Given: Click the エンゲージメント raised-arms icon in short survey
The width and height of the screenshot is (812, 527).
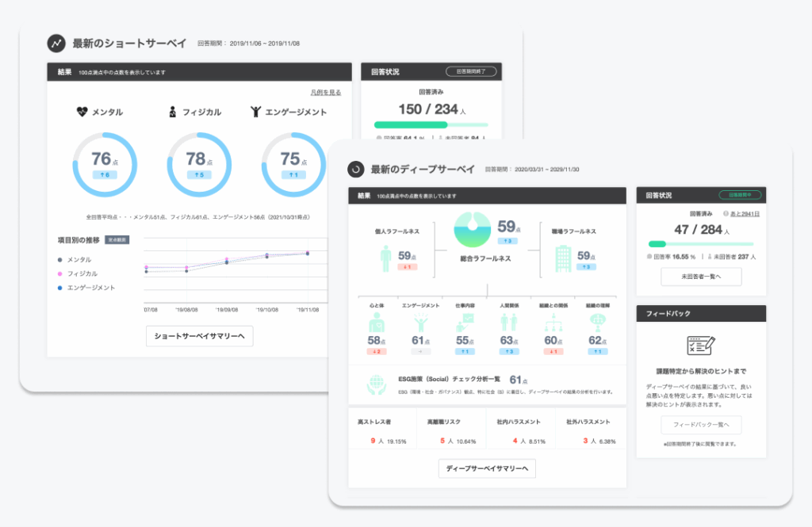Looking at the screenshot, I should [255, 113].
